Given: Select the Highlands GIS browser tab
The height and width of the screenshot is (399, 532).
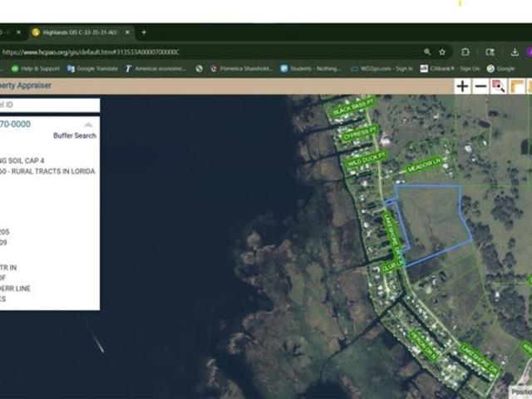Looking at the screenshot, I should (x=80, y=32).
